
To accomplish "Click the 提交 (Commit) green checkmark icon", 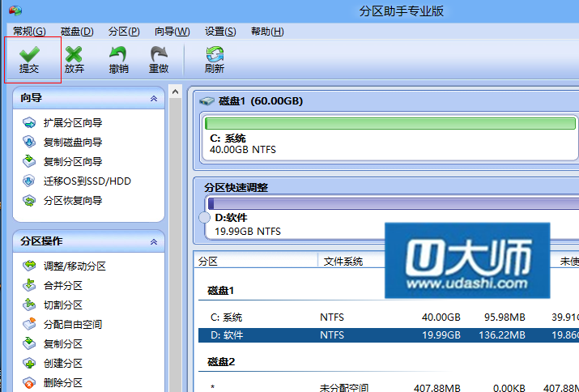I will [x=30, y=54].
